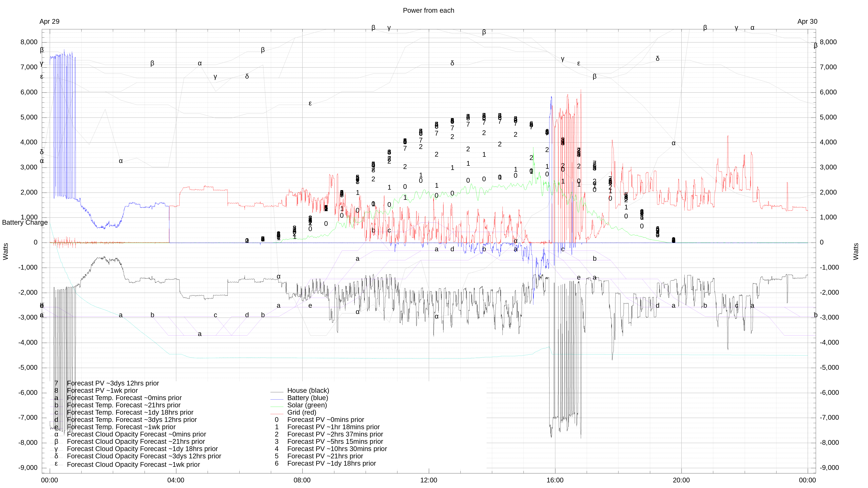
Task: Select the 'Apr 29' date label
Action: [50, 22]
